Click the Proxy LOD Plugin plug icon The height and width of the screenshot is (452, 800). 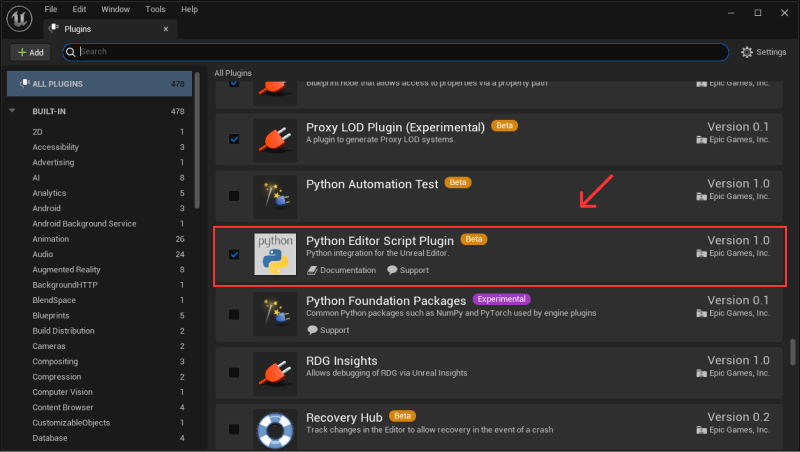tap(275, 140)
